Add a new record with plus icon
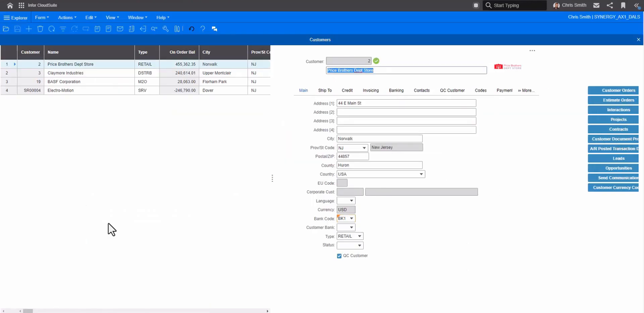 coord(29,29)
